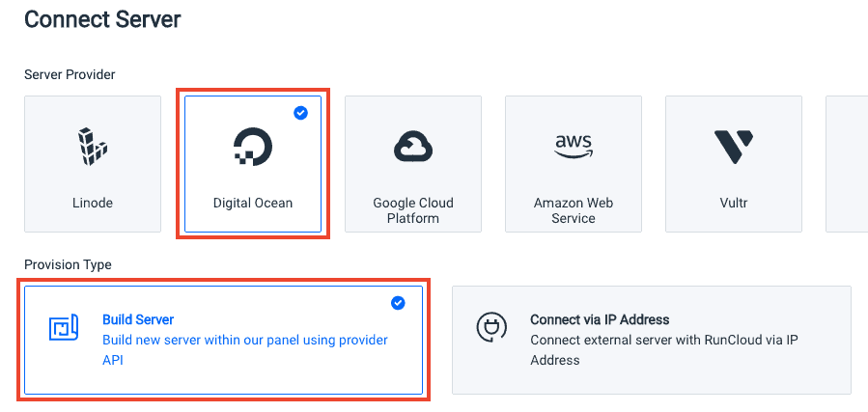Select the Amazon Web Service label
This screenshot has height=412, width=868.
pyautogui.click(x=573, y=210)
